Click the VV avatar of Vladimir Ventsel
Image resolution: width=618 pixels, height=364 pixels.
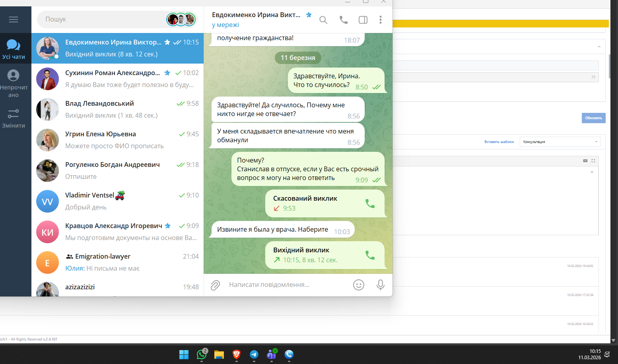(47, 201)
